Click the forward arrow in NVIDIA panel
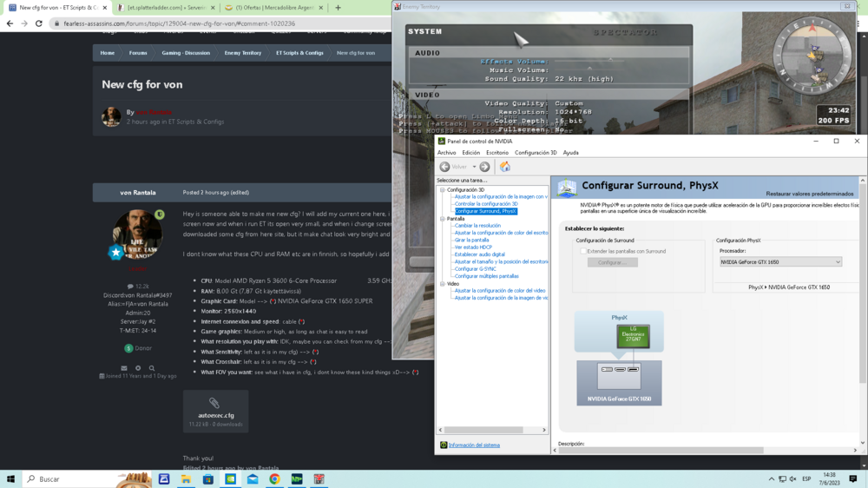868x488 pixels. click(x=484, y=167)
